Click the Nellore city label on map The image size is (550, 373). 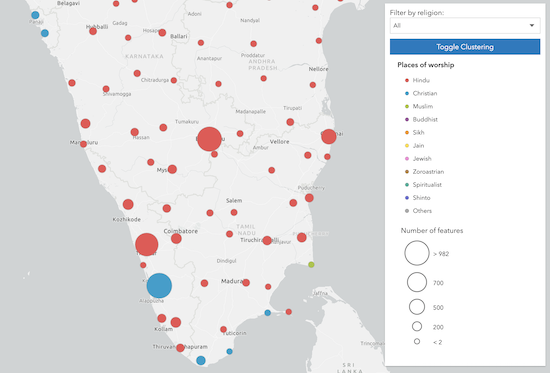318,69
